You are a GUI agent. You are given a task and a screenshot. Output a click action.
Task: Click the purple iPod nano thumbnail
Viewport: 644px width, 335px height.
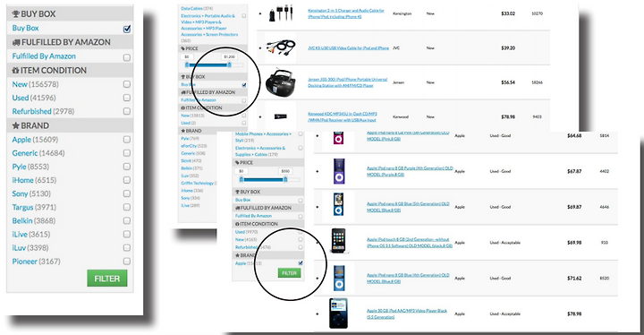coord(338,171)
